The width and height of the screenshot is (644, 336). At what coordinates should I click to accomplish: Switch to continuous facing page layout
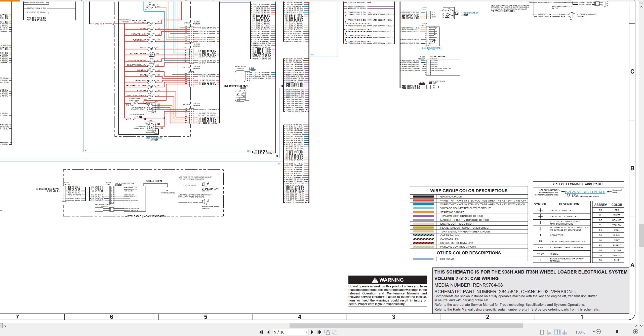(565, 332)
